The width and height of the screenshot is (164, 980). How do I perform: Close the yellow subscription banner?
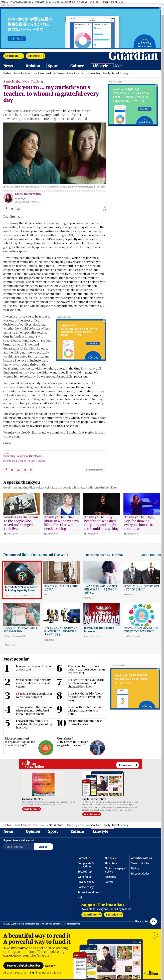click(x=154, y=935)
